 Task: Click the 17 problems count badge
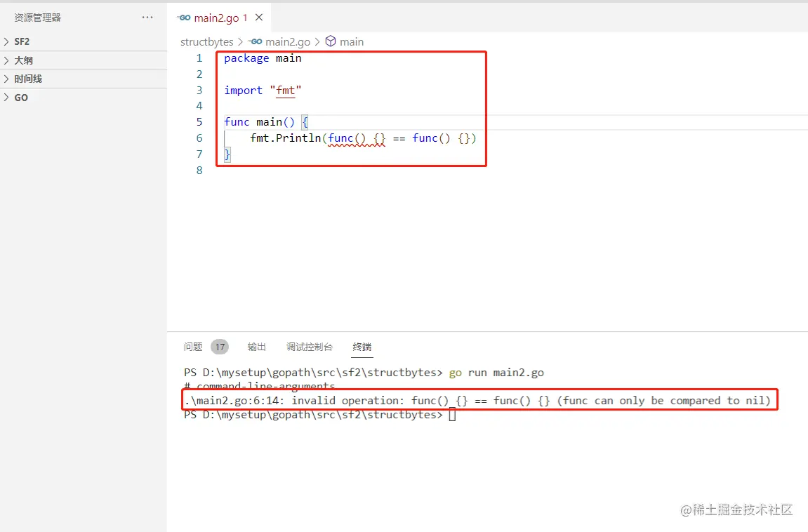(220, 347)
